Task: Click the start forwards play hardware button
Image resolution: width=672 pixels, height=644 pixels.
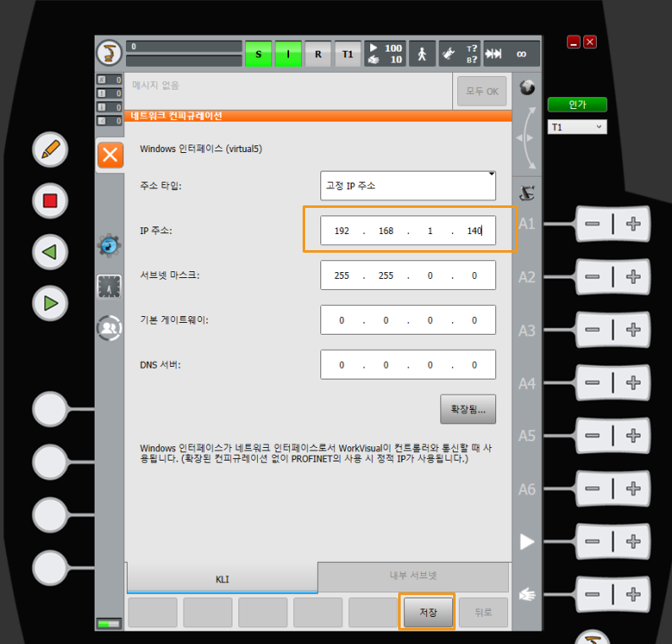Action: pyautogui.click(x=50, y=303)
